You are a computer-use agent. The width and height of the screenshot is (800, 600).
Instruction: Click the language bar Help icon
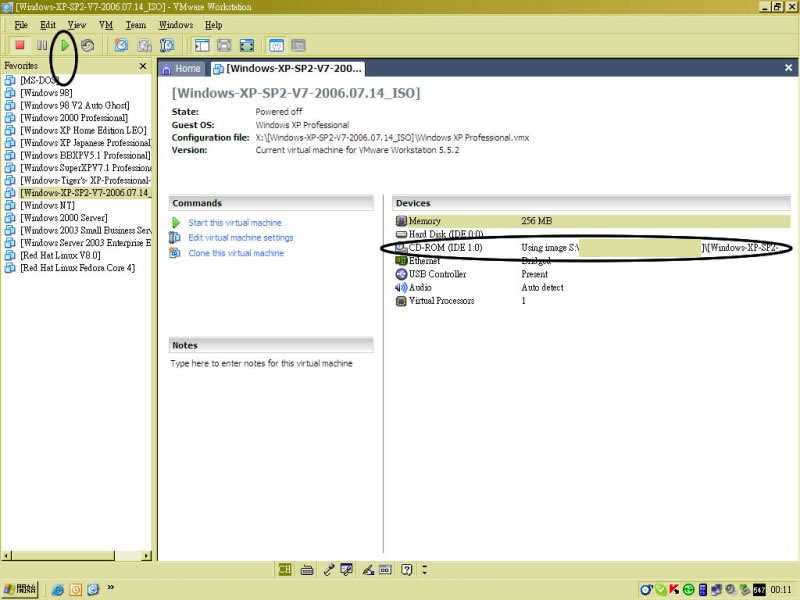coord(407,569)
